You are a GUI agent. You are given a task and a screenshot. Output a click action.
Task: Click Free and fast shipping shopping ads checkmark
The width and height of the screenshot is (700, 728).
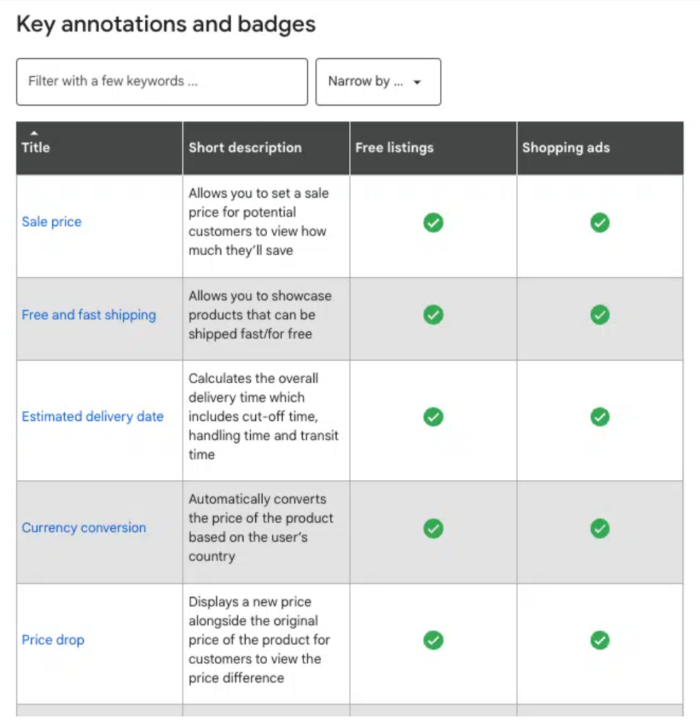point(600,314)
